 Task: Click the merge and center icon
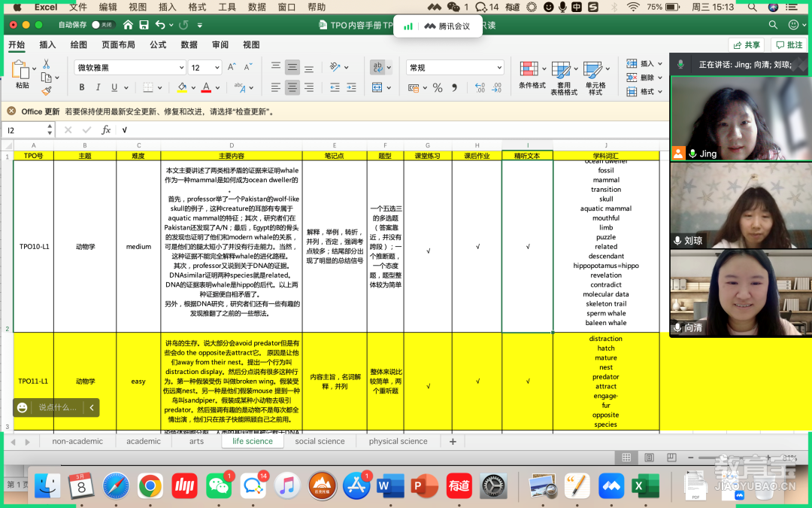[377, 87]
